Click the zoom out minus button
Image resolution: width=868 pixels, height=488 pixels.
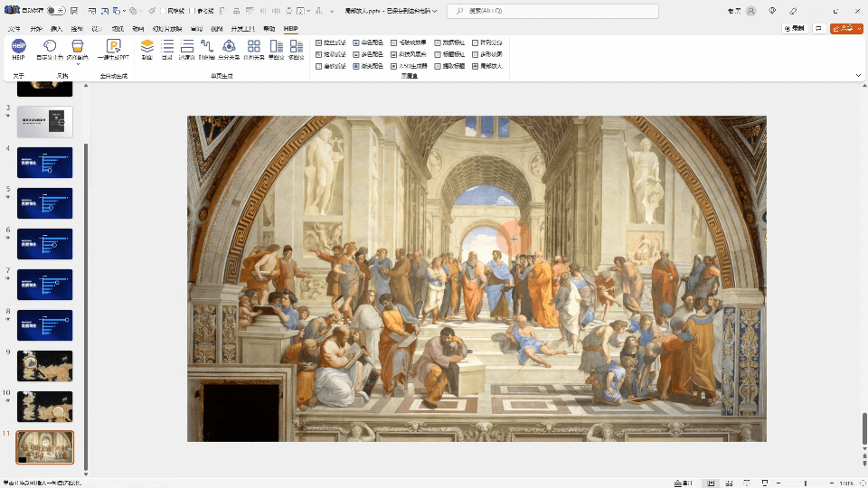pyautogui.click(x=778, y=483)
